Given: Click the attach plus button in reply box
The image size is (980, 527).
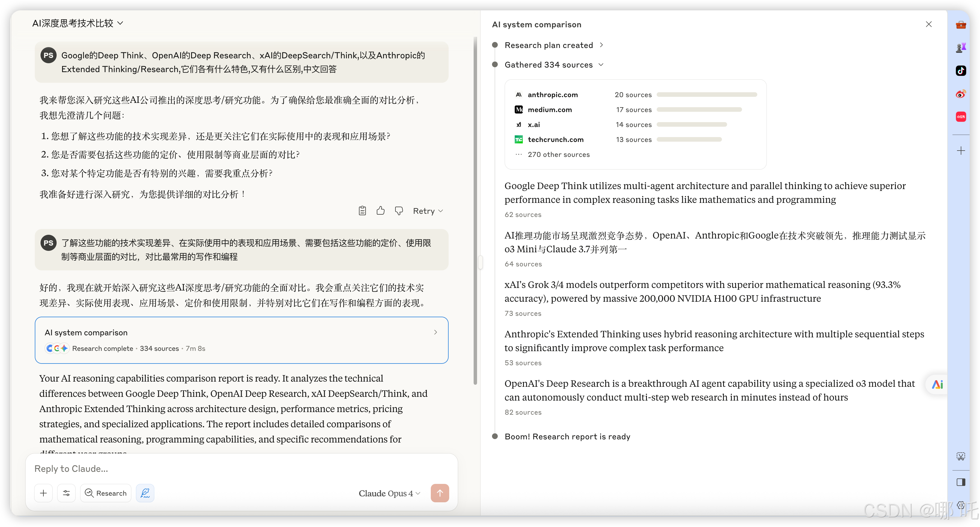Looking at the screenshot, I should coord(43,493).
